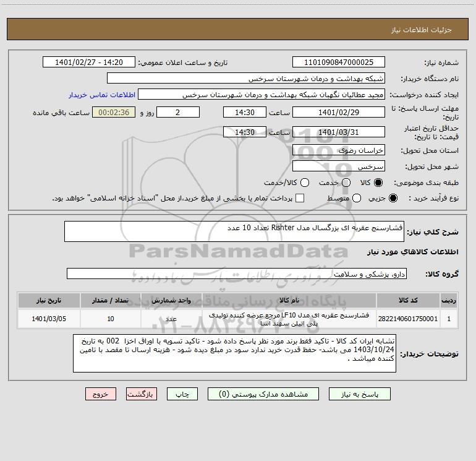The width and height of the screenshot is (476, 461).
Task: Click the item name cell فشارسنج عقربه ای مدل LF10
Action: [x=289, y=319]
